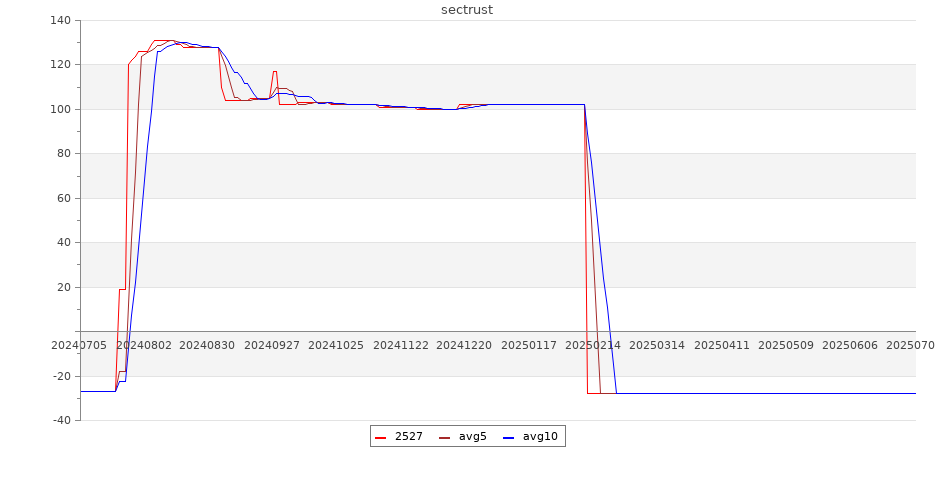
Task: Select the 20250411 date label
Action: pos(722,345)
